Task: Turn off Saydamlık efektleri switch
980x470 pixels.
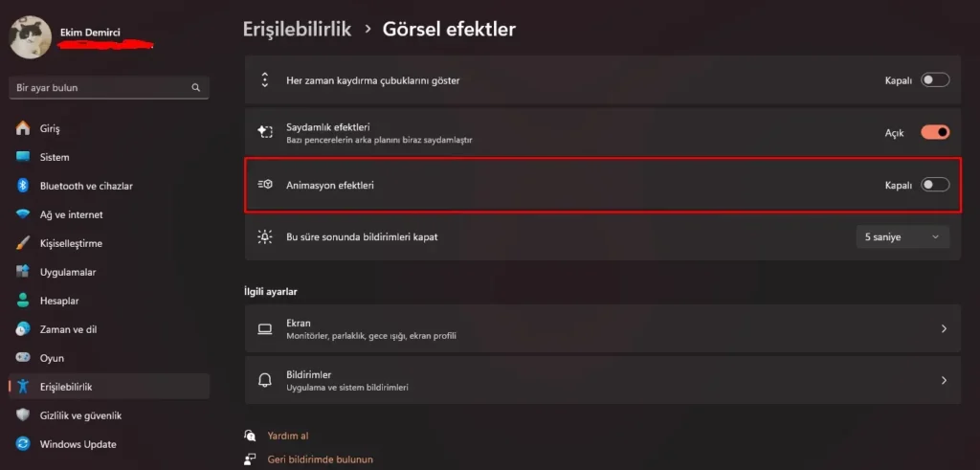Action: pos(934,133)
